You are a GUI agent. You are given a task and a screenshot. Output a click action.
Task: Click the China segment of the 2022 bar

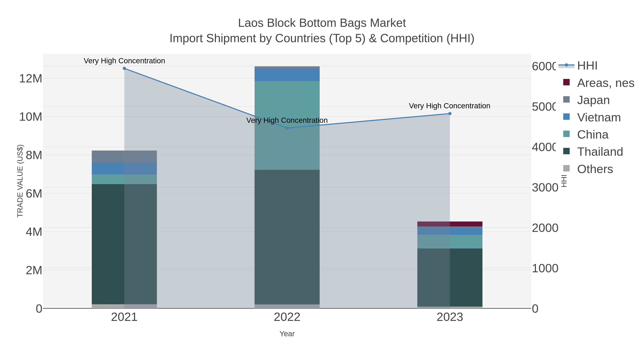pyautogui.click(x=287, y=125)
